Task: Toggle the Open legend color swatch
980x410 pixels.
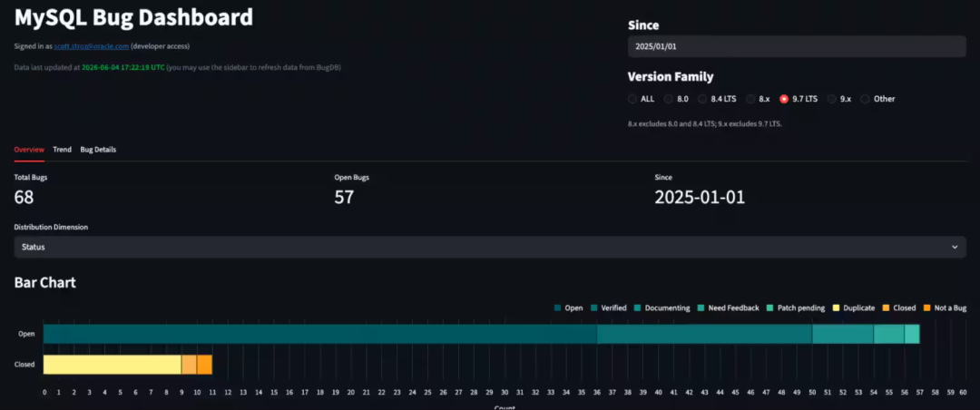Action: point(557,308)
